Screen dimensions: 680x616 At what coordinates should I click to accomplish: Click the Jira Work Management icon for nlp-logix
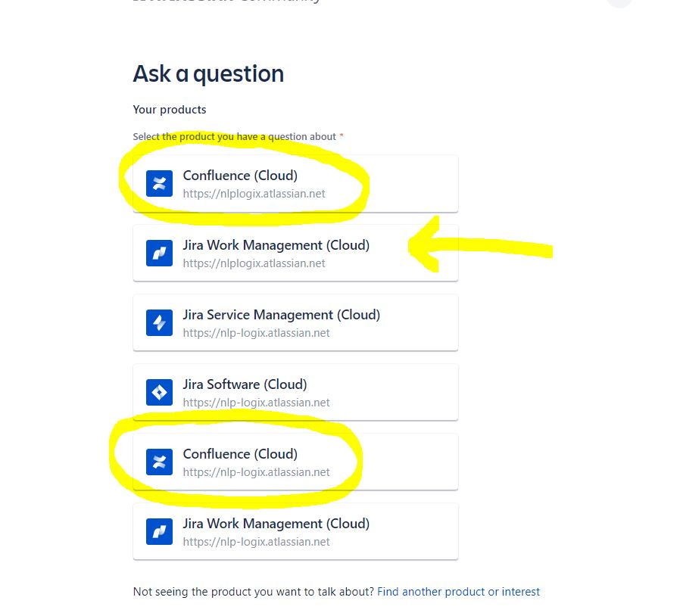tap(159, 531)
